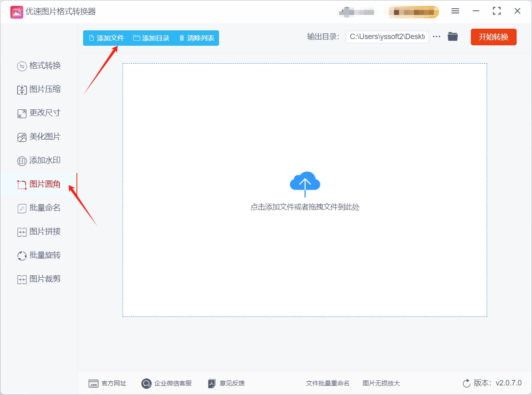Open the 意见反馈 link
Viewport: 532px width, 395px height.
pos(226,383)
